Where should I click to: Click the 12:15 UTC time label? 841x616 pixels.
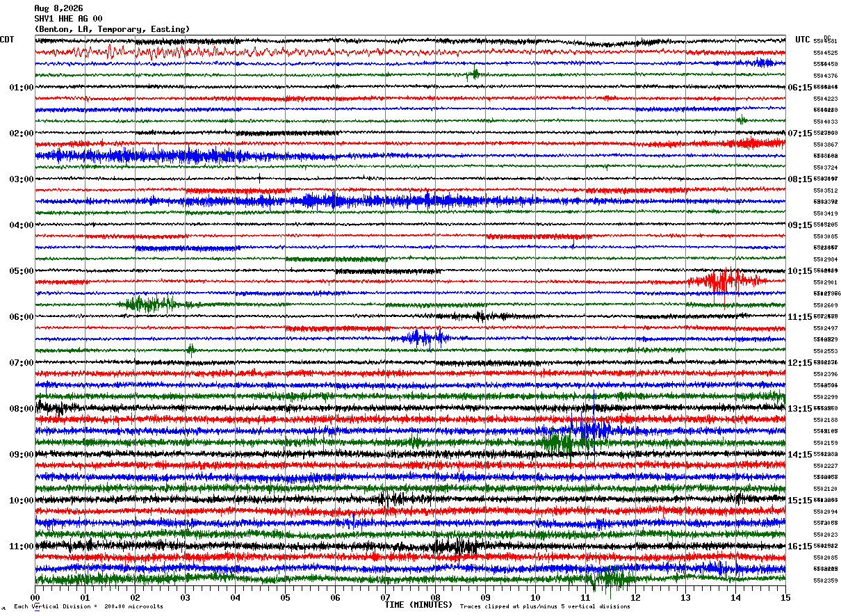(799, 363)
